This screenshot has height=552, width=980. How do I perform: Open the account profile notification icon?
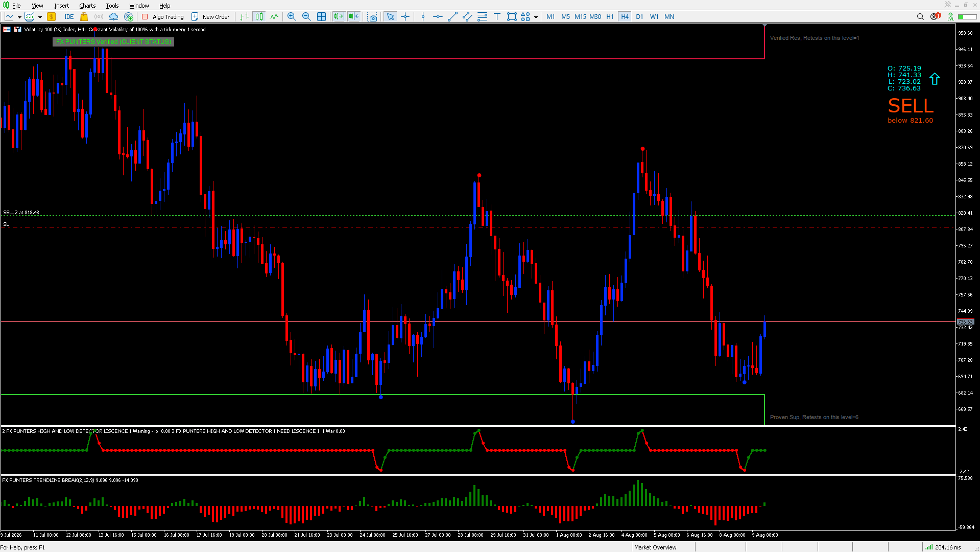click(935, 16)
